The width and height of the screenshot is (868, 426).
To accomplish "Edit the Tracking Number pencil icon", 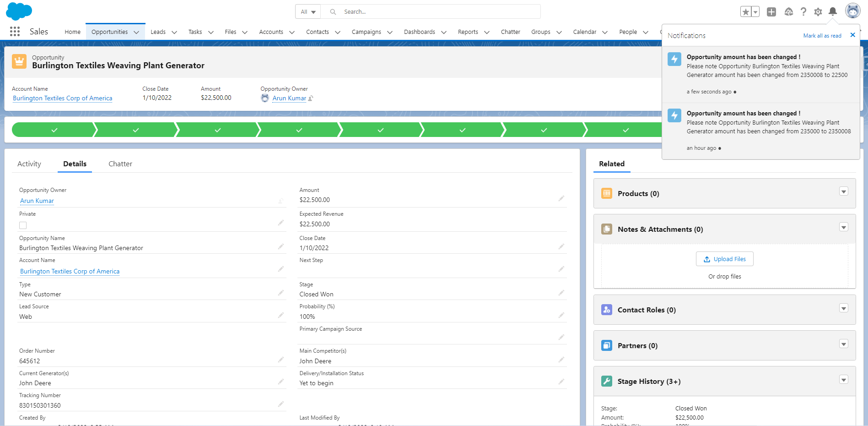I will 281,404.
